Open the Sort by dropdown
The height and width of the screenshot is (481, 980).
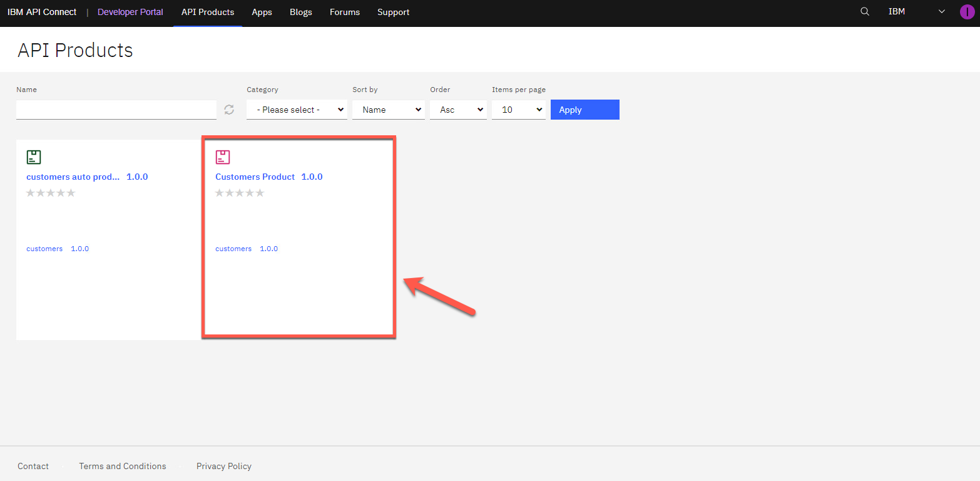point(388,110)
